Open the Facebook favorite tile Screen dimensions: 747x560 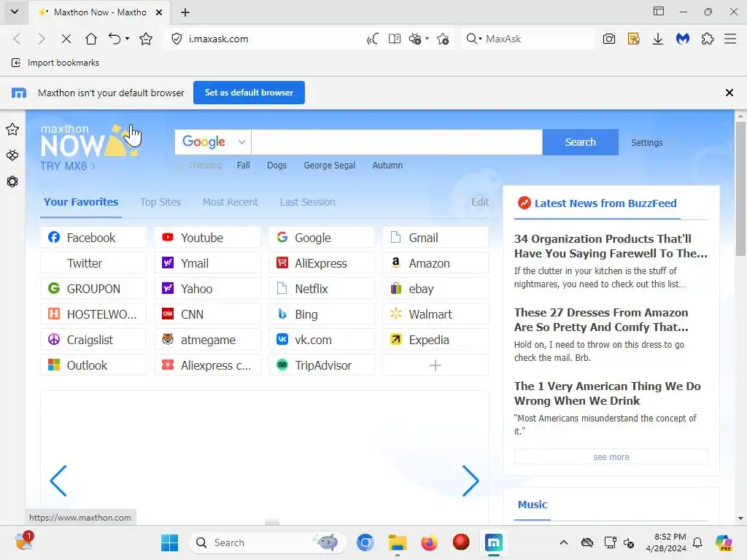[x=93, y=238]
